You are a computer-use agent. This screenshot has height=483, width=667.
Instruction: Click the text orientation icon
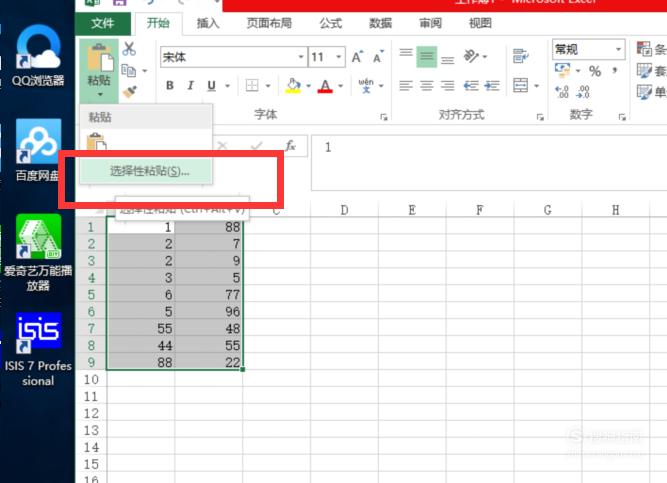(x=471, y=56)
